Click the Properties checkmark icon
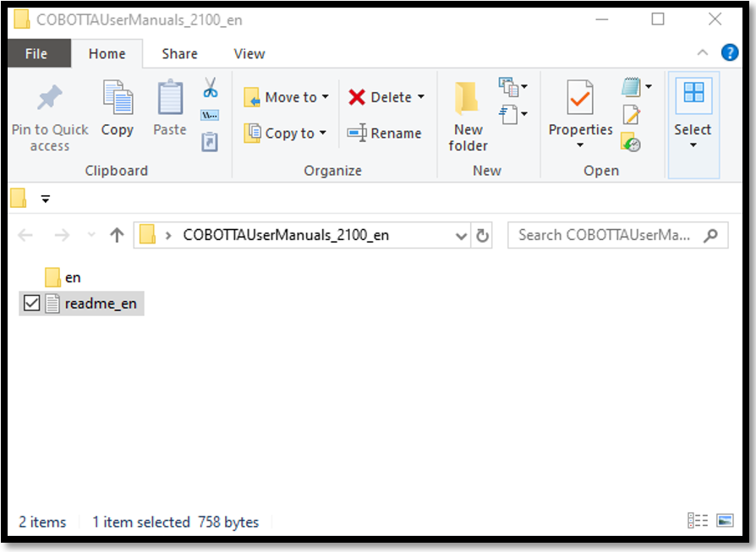Screen dimensions: 756x552 580,97
